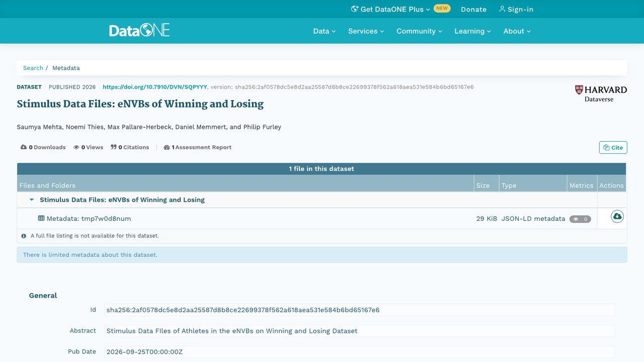Click the table icon beside Metadata: tmp7w0d8num
This screenshot has width=644, height=362.
(41, 218)
